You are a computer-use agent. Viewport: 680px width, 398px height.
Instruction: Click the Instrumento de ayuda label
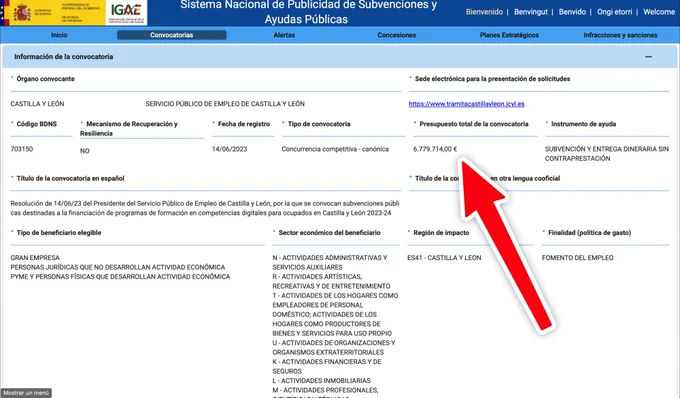[x=583, y=124]
